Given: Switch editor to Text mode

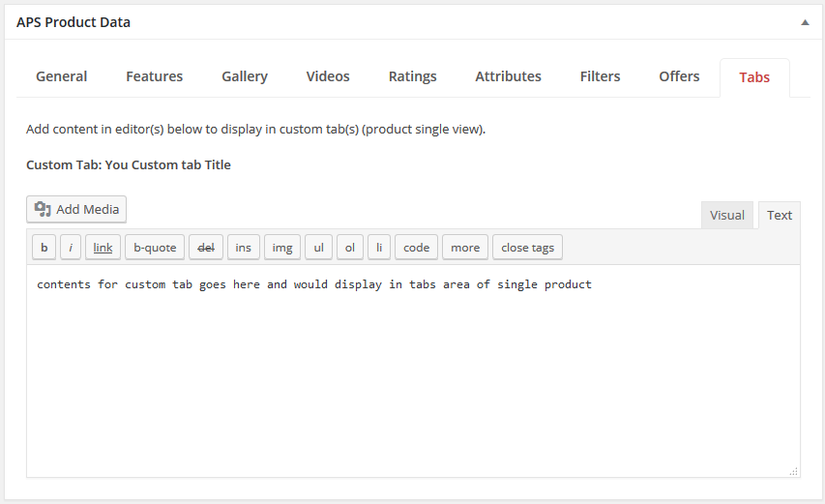Looking at the screenshot, I should point(780,215).
